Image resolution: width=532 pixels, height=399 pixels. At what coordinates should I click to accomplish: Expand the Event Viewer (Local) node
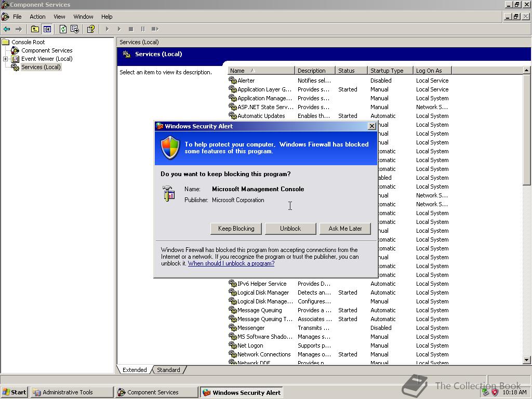point(5,59)
